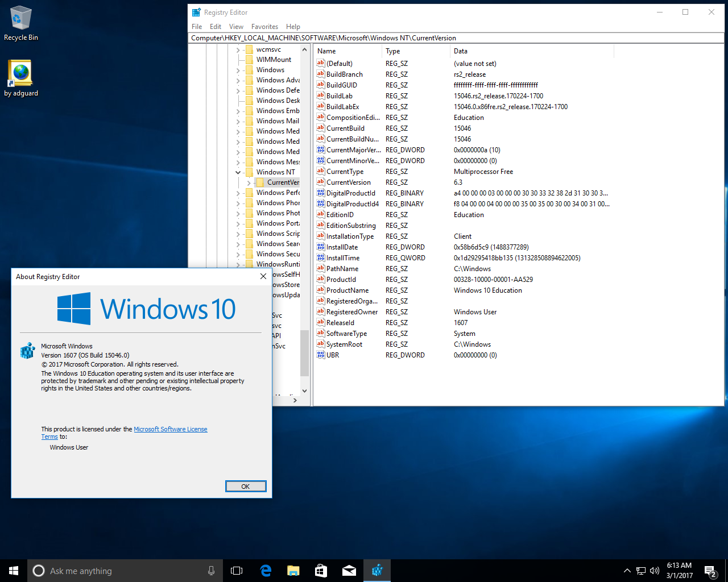Open the Action Center notification icon
Image resolution: width=728 pixels, height=582 pixels.
pos(710,571)
